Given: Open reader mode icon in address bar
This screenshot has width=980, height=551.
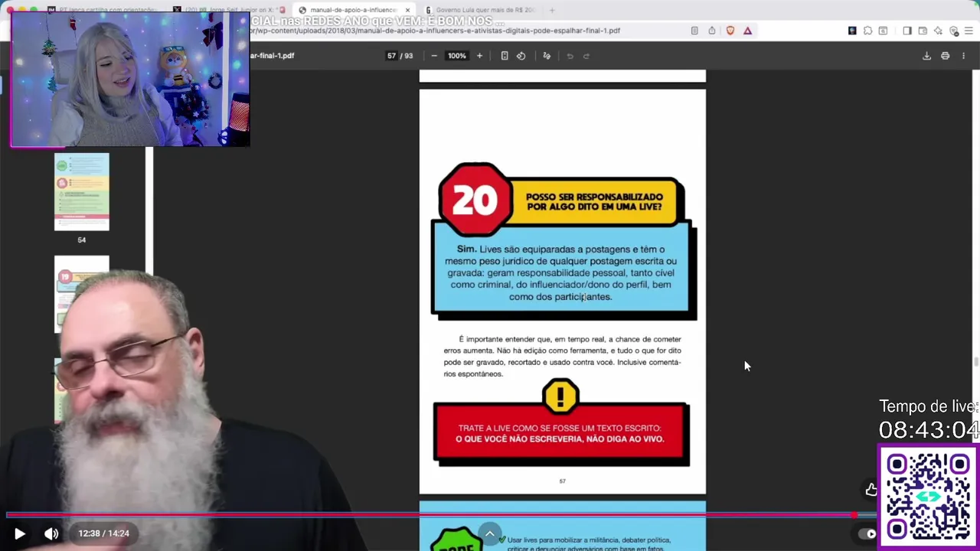Looking at the screenshot, I should click(x=694, y=31).
